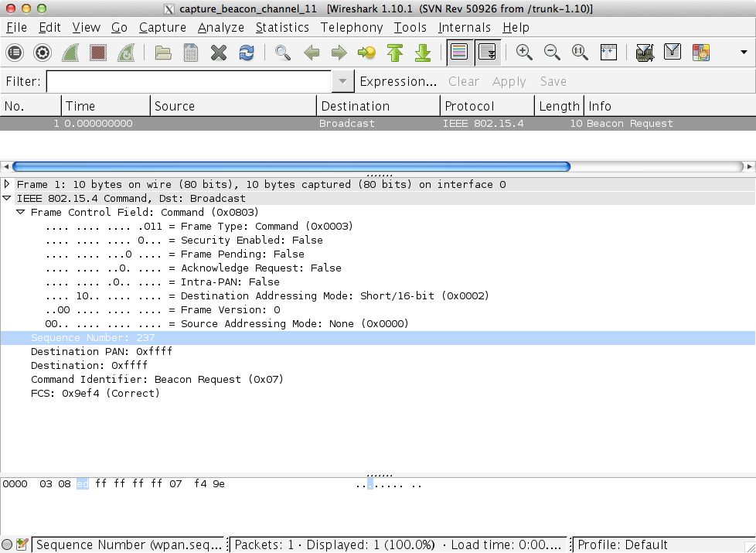Image resolution: width=756 pixels, height=553 pixels.
Task: Open the View menu
Action: point(87,28)
